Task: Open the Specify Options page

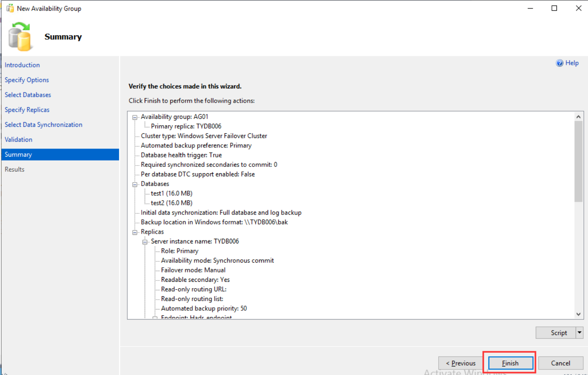Action: tap(27, 80)
